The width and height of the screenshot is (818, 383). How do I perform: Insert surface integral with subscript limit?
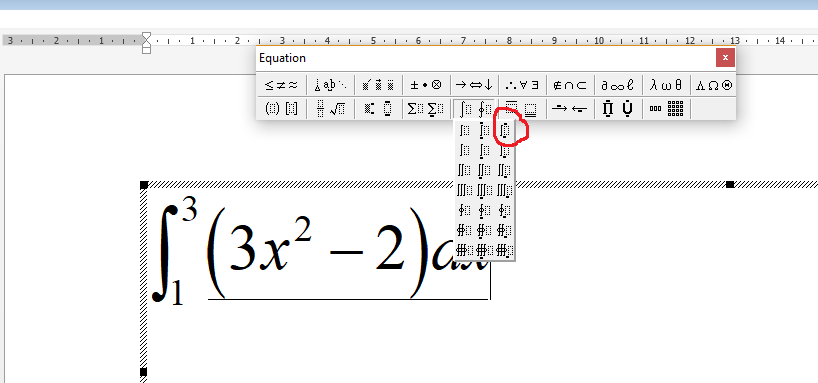coord(504,230)
